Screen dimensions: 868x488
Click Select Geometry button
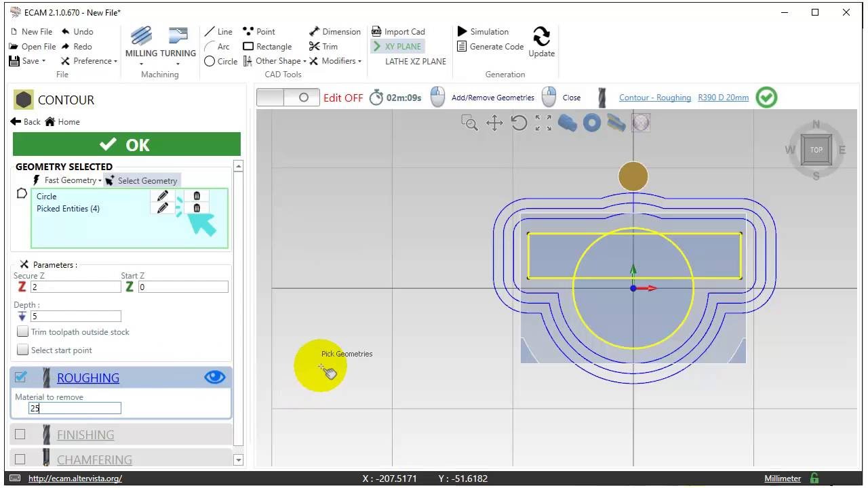(142, 180)
